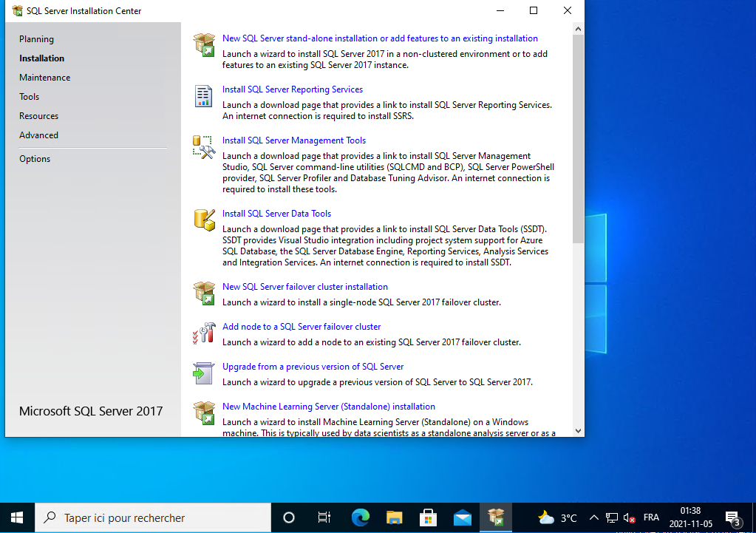
Task: Click the Add node tools icon
Action: pyautogui.click(x=204, y=333)
